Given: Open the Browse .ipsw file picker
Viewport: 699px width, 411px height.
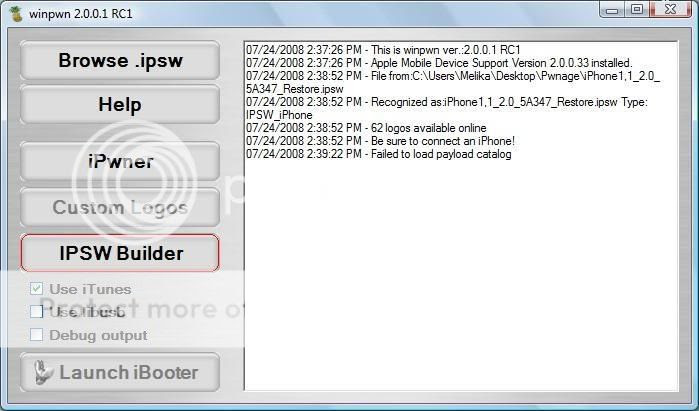Looking at the screenshot, I should click(120, 60).
